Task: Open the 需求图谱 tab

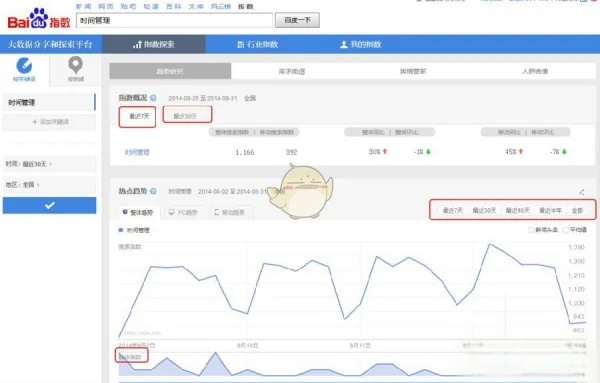Action: pos(292,71)
